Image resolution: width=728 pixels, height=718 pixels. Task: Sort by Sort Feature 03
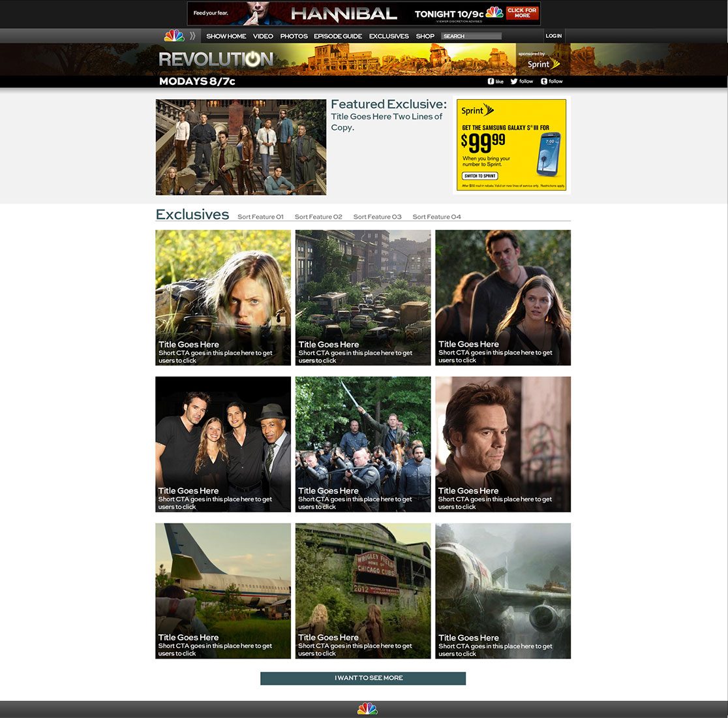click(x=378, y=217)
